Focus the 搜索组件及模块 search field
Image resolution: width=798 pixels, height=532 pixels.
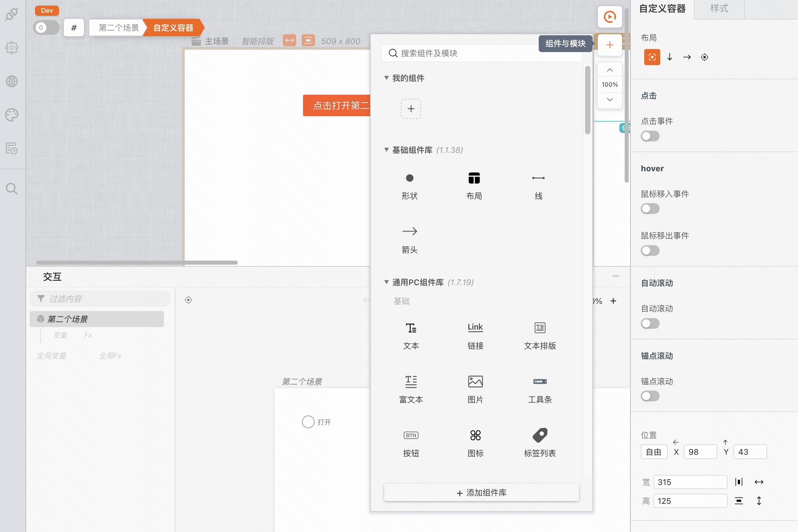(x=482, y=53)
